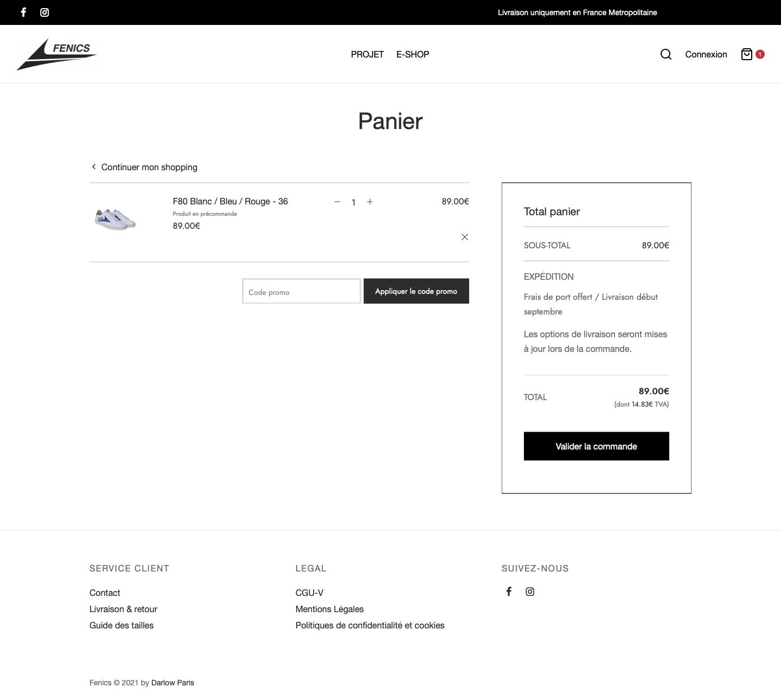Open Politiques de confidentialité et cookies link
Screen dimensions: 781x700
point(370,625)
